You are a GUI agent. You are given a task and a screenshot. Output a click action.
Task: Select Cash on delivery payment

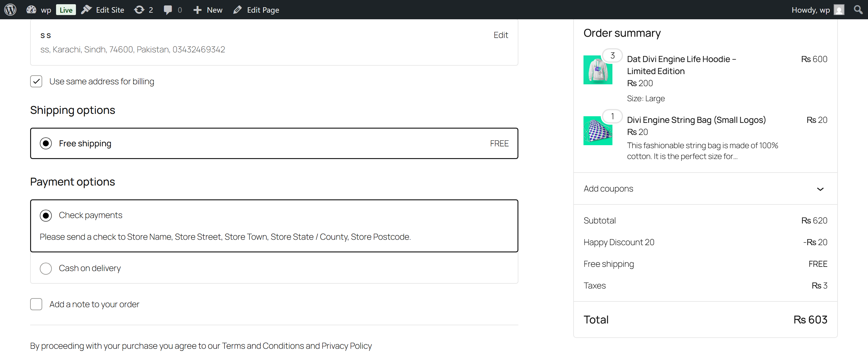point(46,268)
